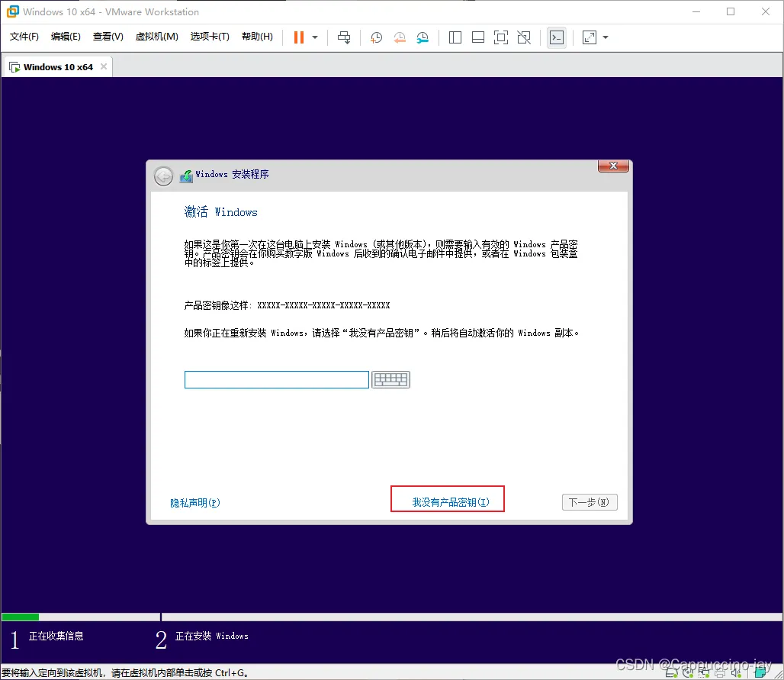784x680 pixels.
Task: Switch to Unity mode icon
Action: (x=524, y=37)
